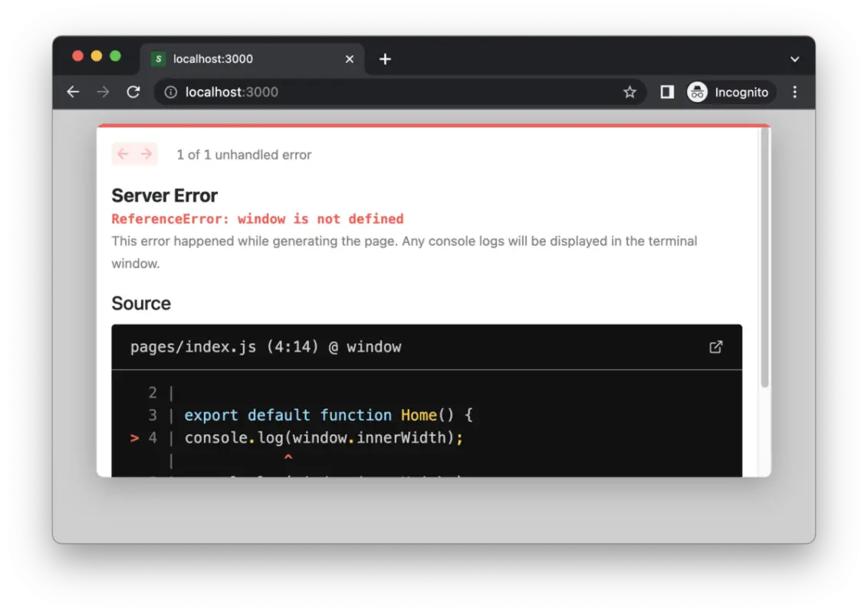Open Chrome three-dot menu

click(794, 92)
